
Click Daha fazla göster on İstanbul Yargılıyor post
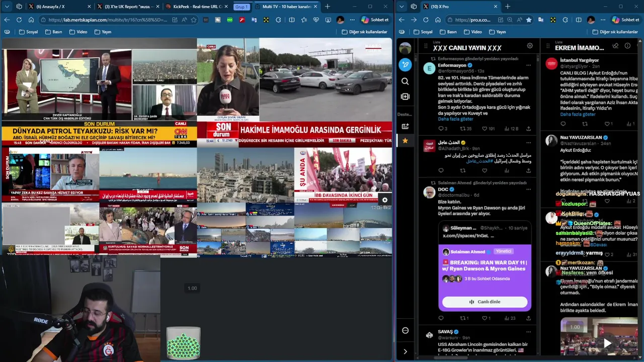point(578,114)
